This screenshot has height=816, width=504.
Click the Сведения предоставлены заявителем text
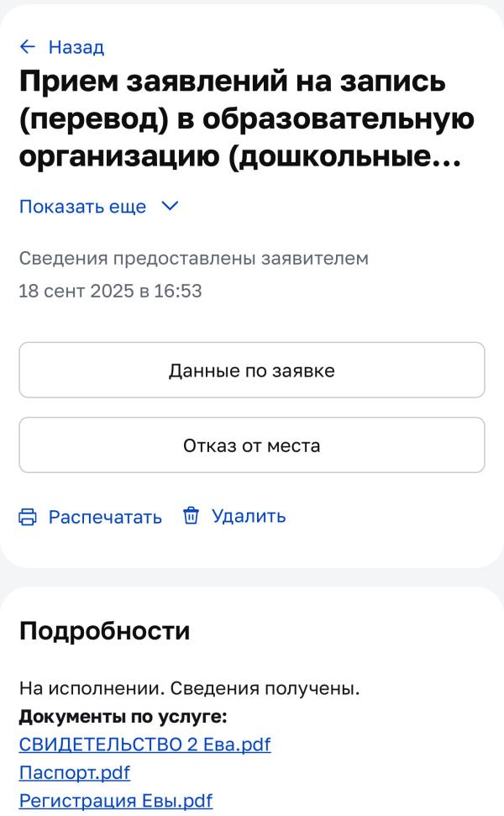tap(193, 258)
